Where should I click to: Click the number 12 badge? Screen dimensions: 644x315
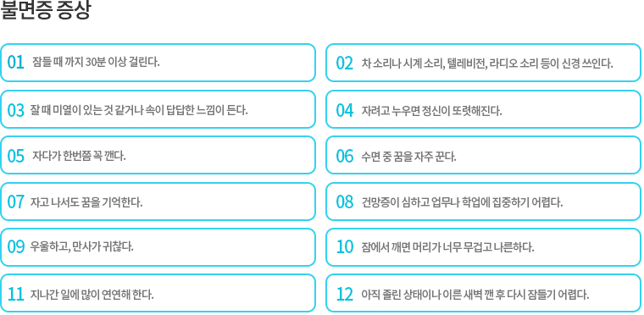pyautogui.click(x=345, y=295)
